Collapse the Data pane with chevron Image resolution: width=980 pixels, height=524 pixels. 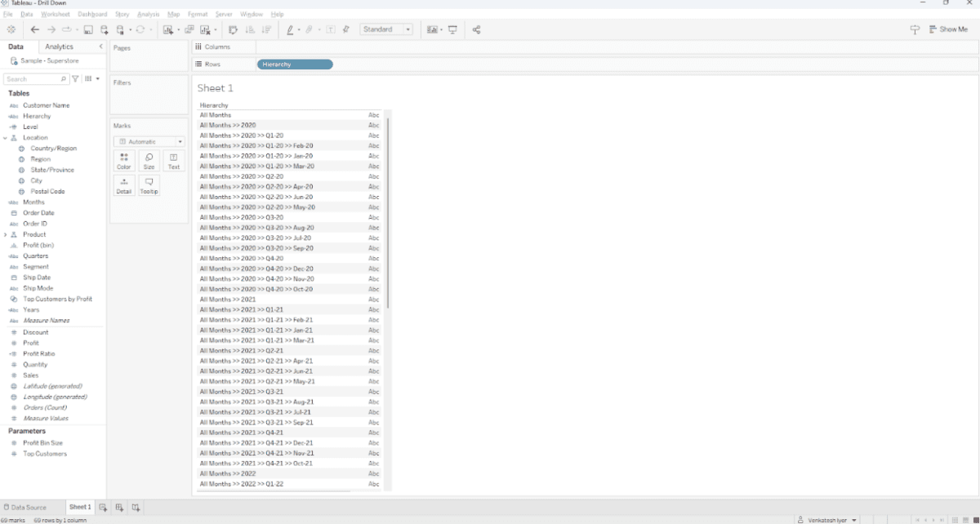(101, 47)
